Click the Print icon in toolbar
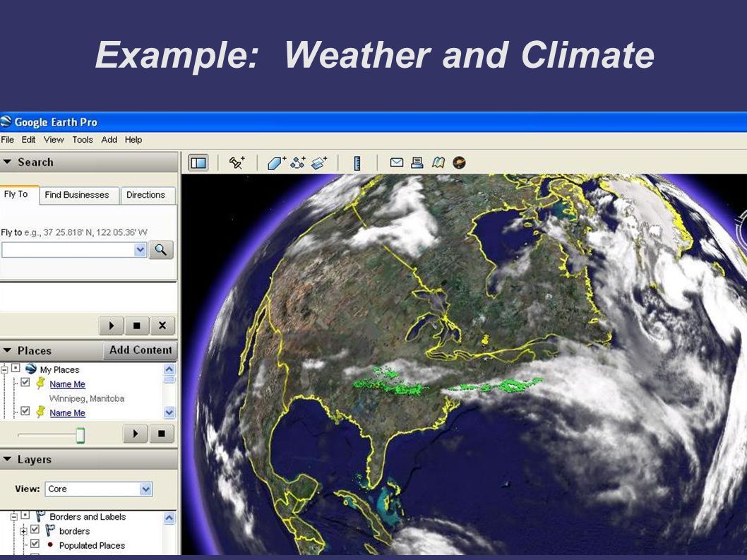747x560 pixels. [417, 162]
